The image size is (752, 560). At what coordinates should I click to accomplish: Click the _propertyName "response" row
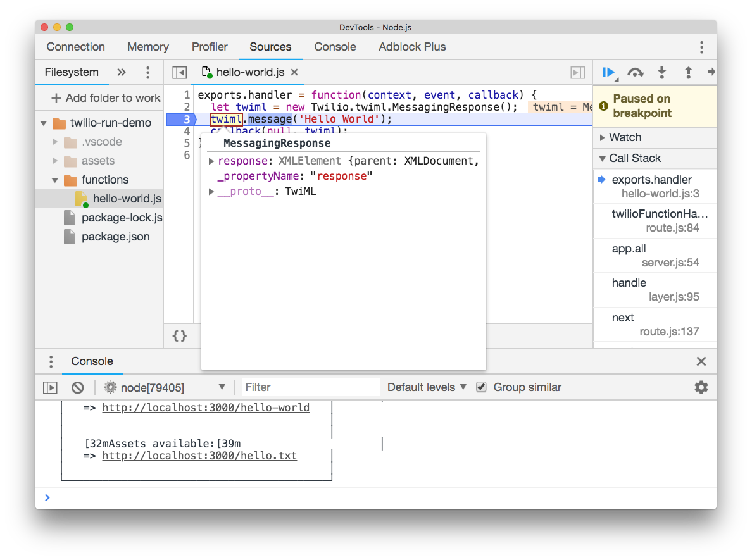294,177
